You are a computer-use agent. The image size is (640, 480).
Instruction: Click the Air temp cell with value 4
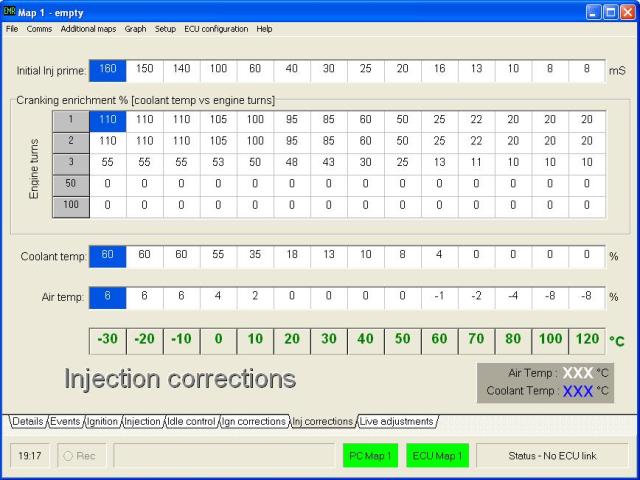(x=218, y=297)
